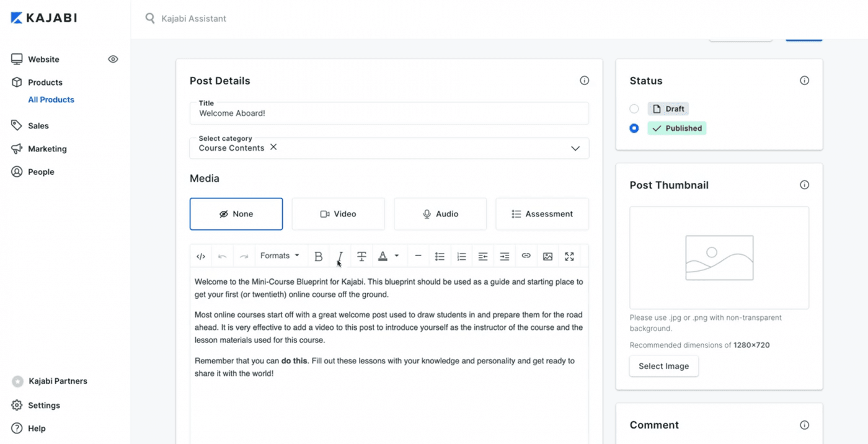This screenshot has height=444, width=868.
Task: Click into the post body text area
Action: (389, 356)
